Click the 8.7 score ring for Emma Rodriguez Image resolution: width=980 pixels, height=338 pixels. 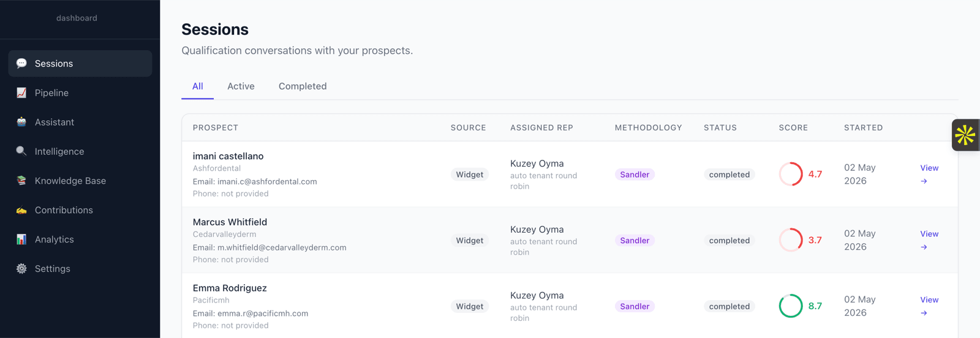click(x=791, y=306)
